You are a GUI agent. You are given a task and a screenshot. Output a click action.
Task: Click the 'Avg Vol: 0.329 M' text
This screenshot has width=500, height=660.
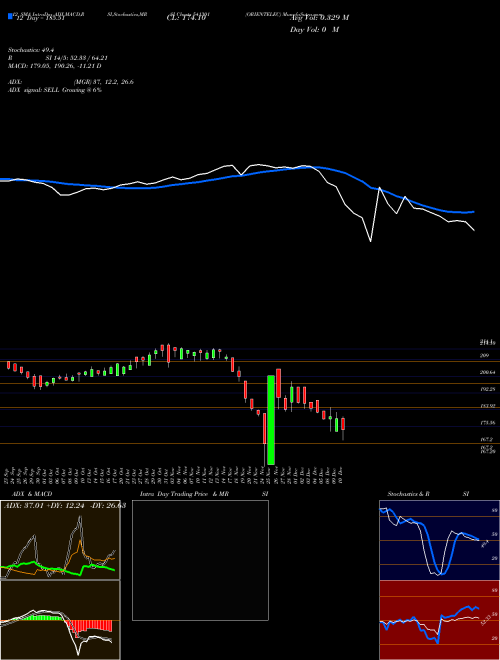pos(319,17)
